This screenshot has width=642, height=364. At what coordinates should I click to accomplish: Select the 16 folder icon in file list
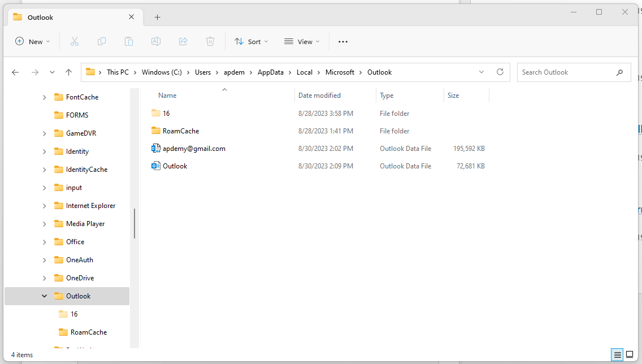tap(155, 113)
